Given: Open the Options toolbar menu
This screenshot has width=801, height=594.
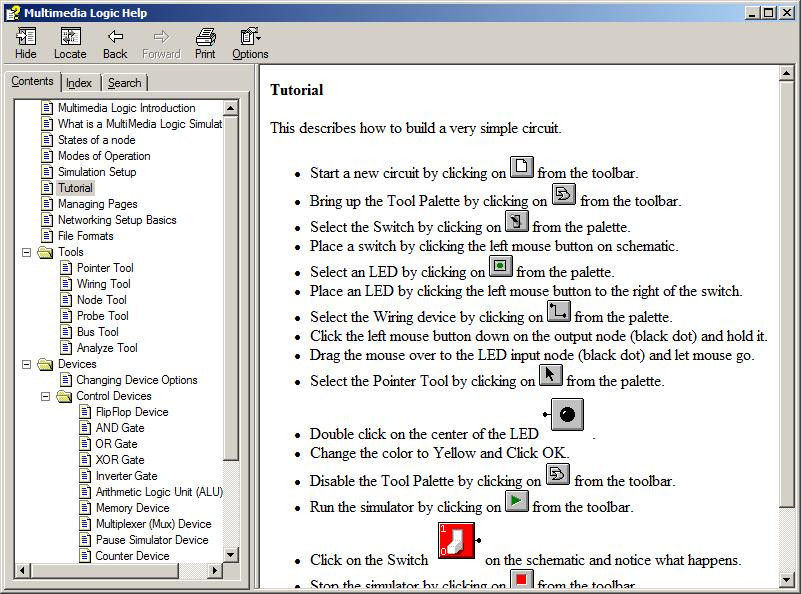Looking at the screenshot, I should coord(250,43).
